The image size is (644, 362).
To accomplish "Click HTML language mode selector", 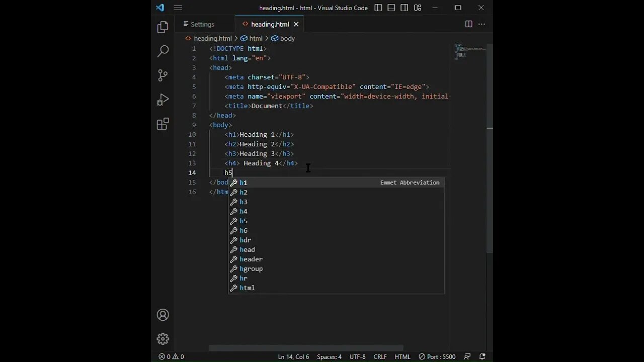I will pos(403,356).
